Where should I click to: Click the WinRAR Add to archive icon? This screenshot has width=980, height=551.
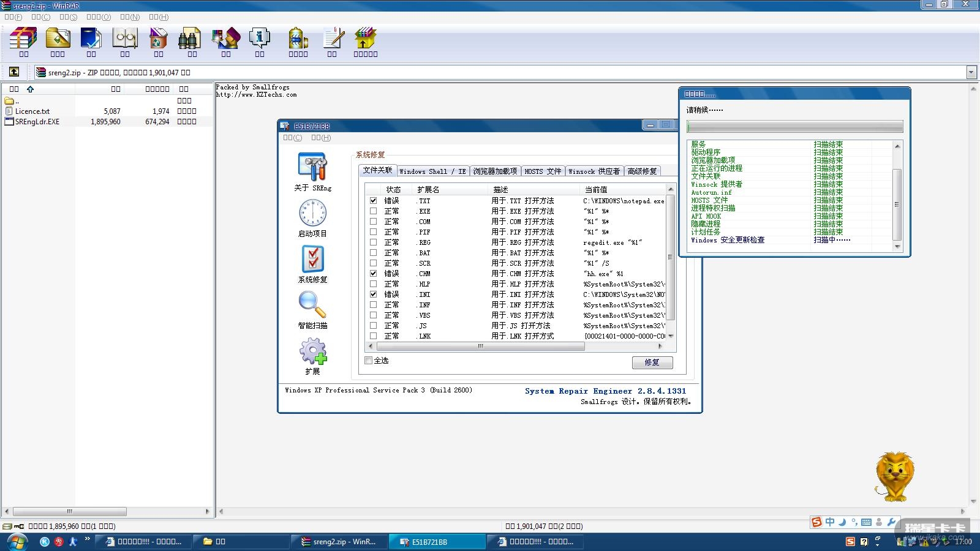23,39
